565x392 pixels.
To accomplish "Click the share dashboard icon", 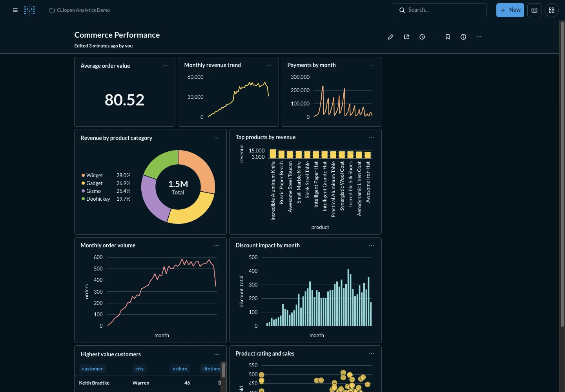I will [x=406, y=37].
